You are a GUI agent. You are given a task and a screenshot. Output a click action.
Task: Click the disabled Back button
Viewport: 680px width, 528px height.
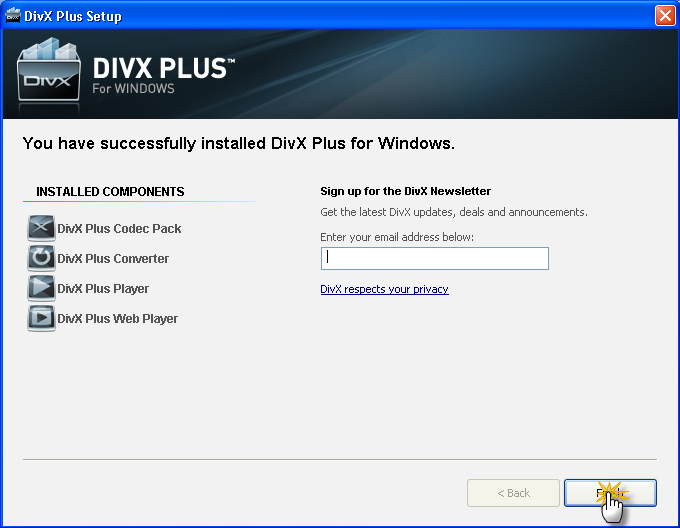point(513,493)
